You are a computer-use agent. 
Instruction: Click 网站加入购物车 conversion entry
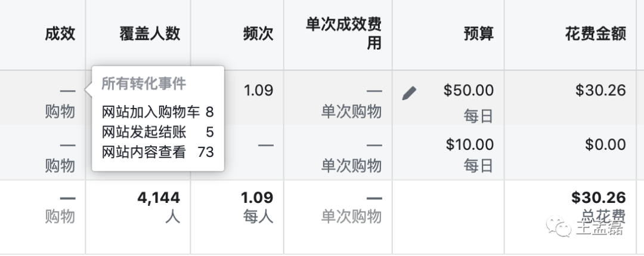[157, 112]
